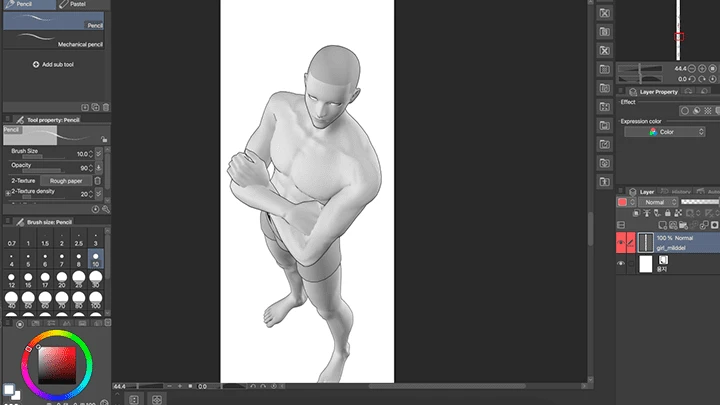Delete sub tool with the trash icon
Viewport: 720px width, 405px height.
click(x=106, y=107)
